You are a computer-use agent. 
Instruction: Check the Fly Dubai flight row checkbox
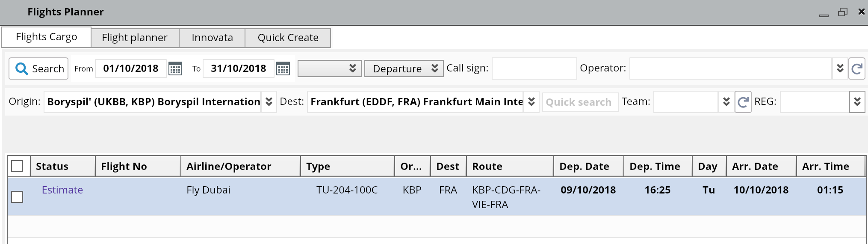(17, 197)
